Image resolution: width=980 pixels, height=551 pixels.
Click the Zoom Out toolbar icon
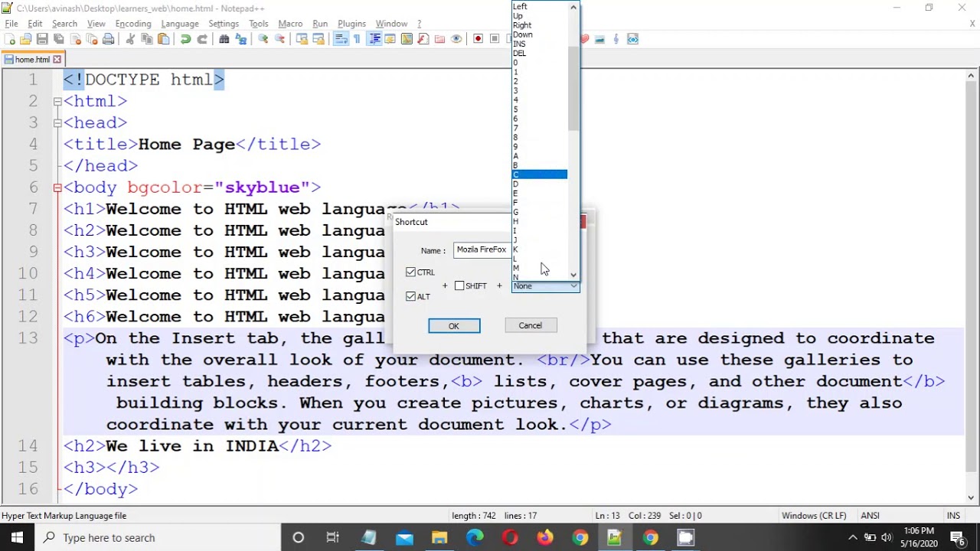pyautogui.click(x=279, y=39)
